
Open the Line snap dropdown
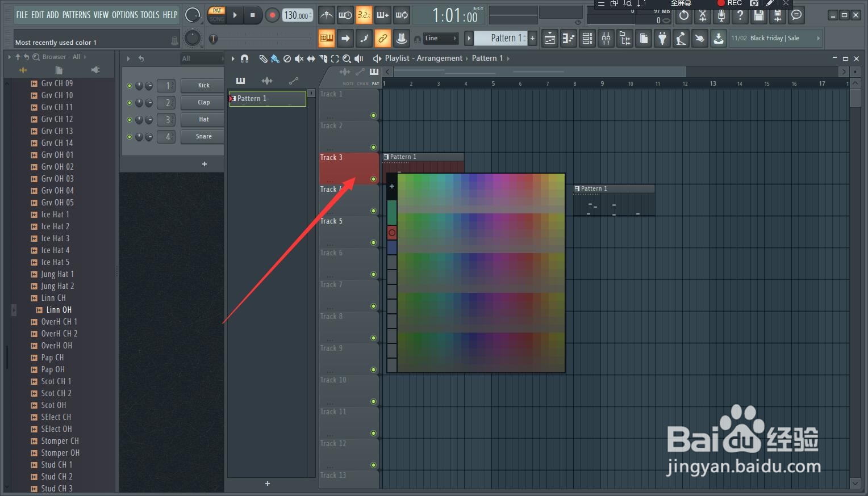440,39
